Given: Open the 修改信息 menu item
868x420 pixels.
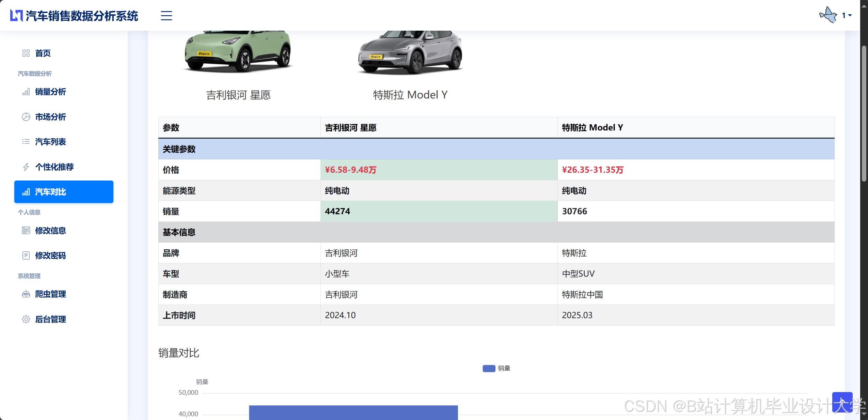Looking at the screenshot, I should (x=50, y=231).
